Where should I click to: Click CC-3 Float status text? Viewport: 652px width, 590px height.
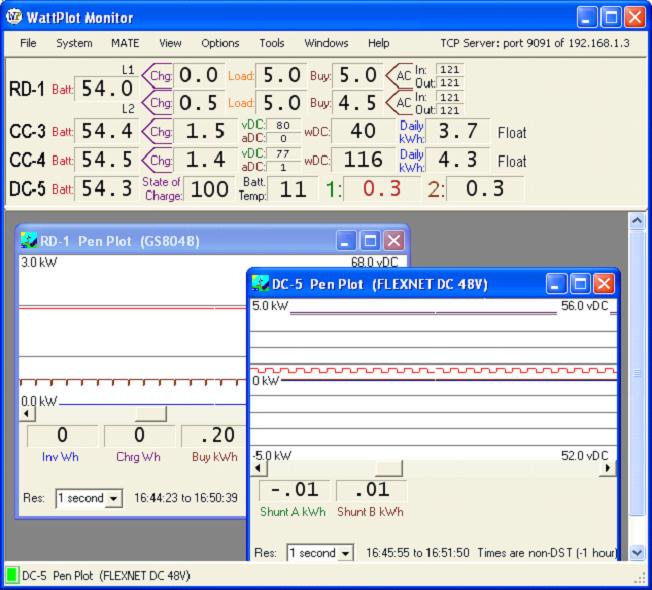[x=512, y=133]
